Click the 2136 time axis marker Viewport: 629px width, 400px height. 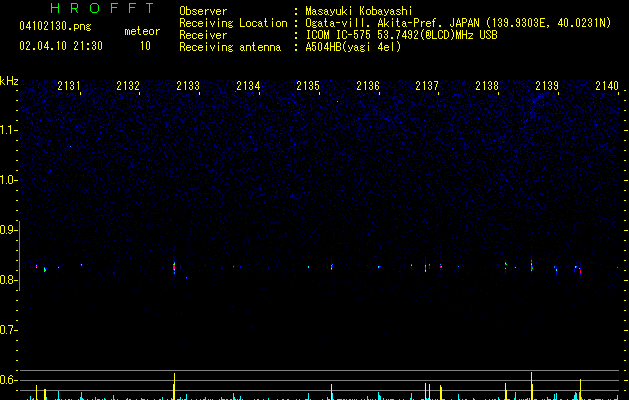[368, 86]
